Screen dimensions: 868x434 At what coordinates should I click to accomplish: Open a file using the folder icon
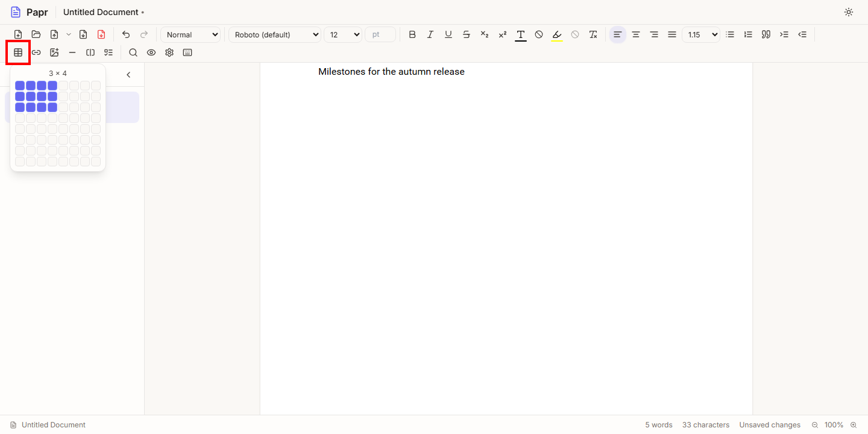pyautogui.click(x=36, y=34)
